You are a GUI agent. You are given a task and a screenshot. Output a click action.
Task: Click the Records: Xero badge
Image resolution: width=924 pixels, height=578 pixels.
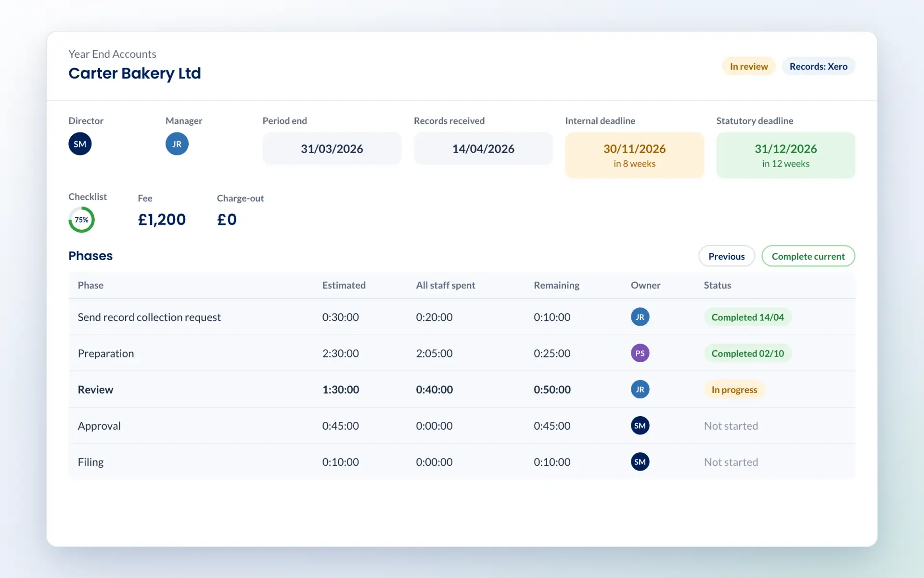point(819,66)
